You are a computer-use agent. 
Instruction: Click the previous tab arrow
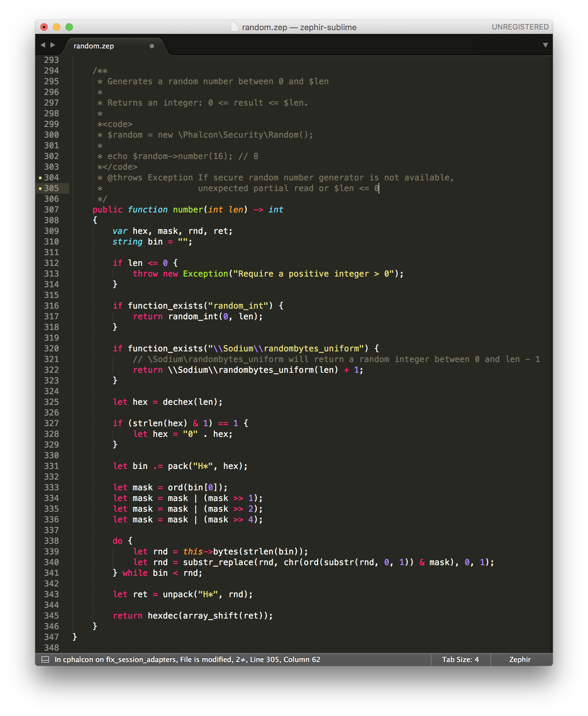[x=43, y=45]
